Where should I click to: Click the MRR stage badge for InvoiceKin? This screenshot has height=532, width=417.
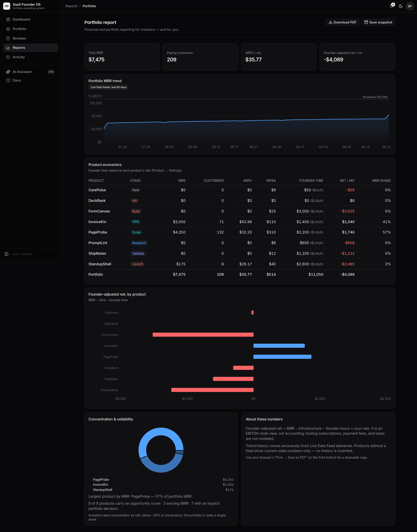pos(135,222)
